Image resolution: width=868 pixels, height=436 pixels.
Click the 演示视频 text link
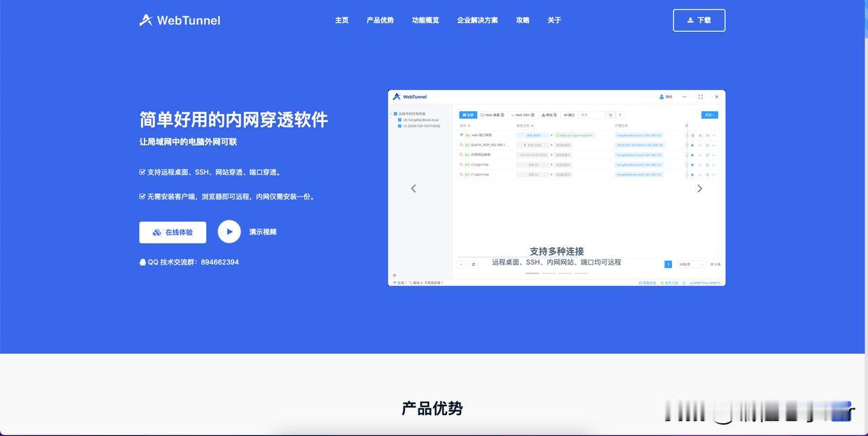[263, 232]
